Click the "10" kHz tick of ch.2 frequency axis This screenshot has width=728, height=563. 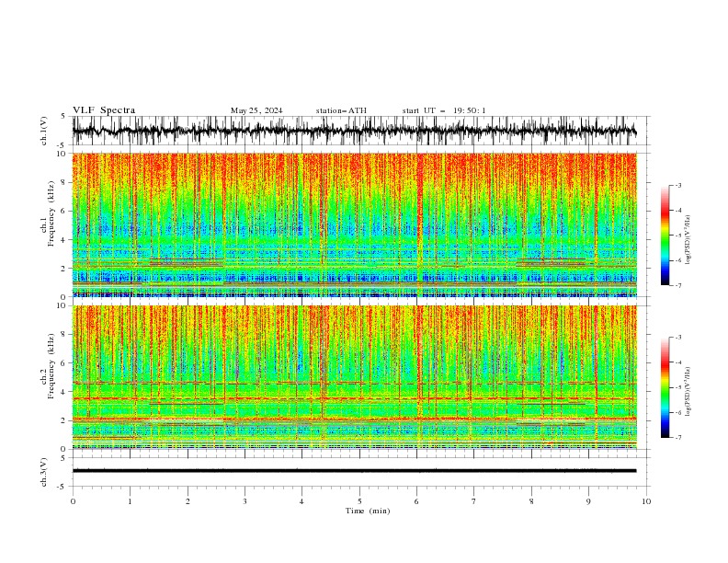63,305
